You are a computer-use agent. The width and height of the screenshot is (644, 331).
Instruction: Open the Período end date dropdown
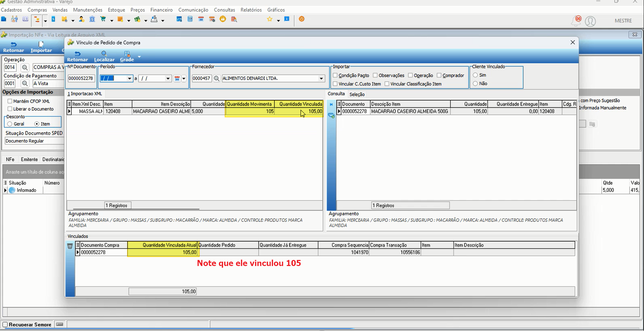[x=168, y=78]
